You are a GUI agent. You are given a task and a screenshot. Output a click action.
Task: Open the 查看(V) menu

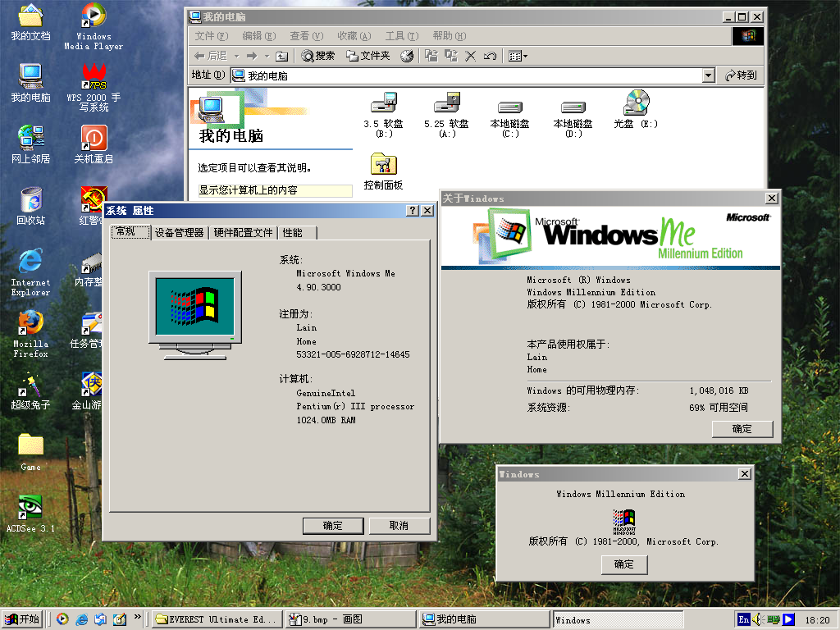click(307, 36)
